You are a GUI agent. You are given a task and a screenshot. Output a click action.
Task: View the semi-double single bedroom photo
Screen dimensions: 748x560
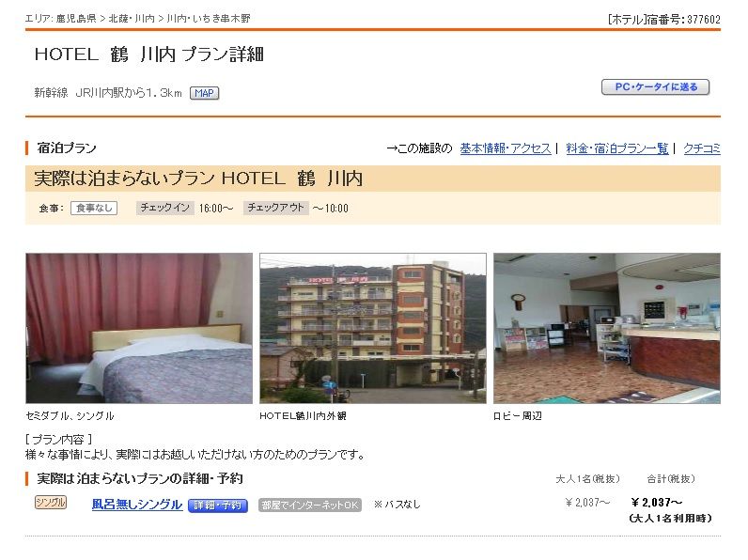(x=139, y=328)
